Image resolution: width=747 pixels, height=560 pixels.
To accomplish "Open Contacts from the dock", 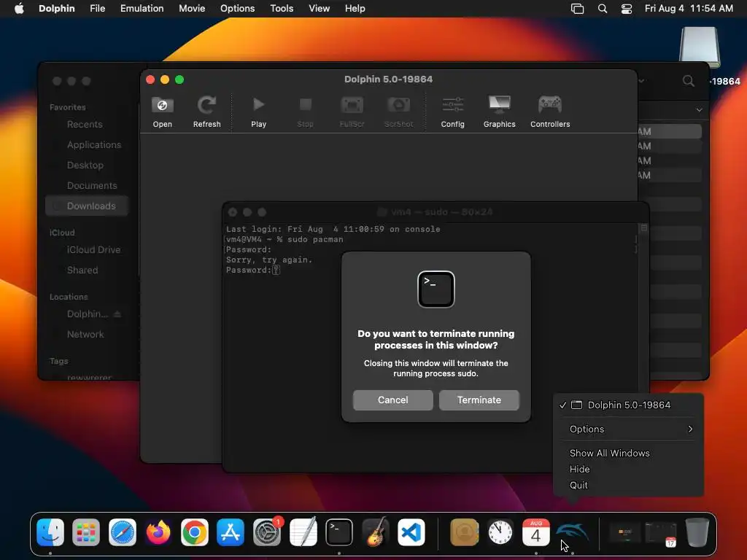I will [465, 532].
